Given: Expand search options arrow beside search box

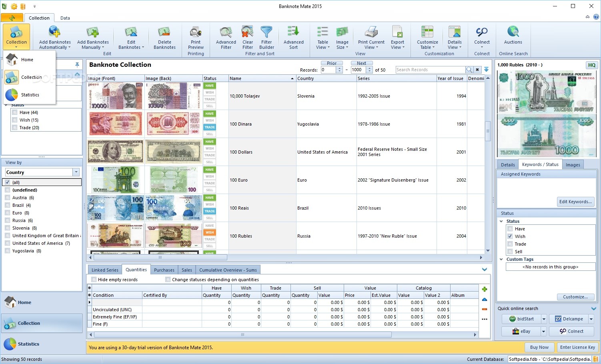Looking at the screenshot, I should 486,70.
